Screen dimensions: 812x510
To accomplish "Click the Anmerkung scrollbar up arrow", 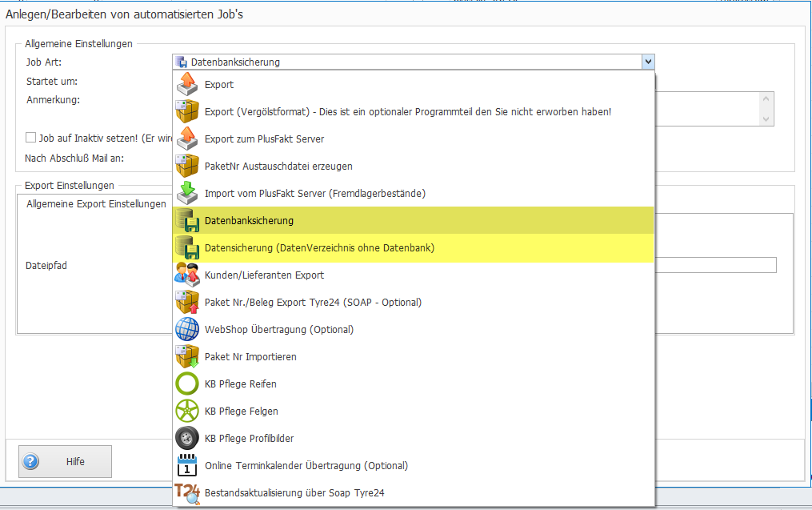I will coord(766,98).
